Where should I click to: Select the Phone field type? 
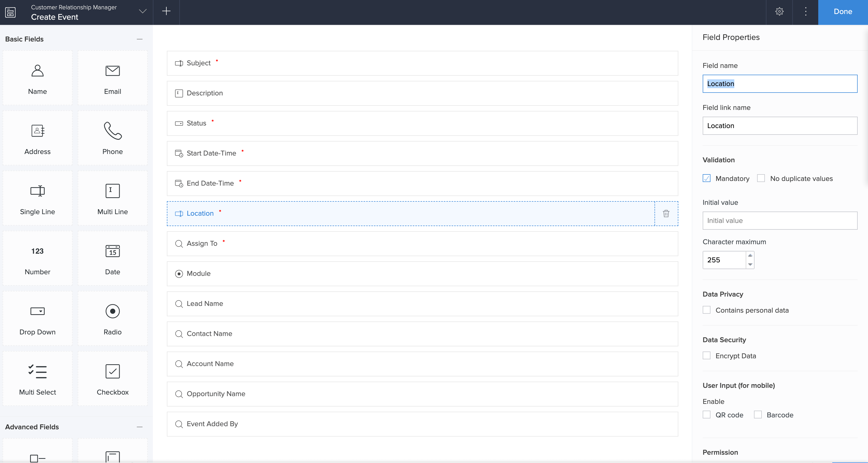pos(112,138)
